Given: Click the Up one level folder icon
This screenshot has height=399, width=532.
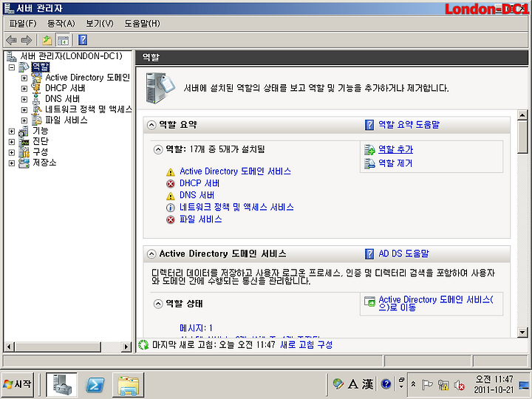Looking at the screenshot, I should point(47,41).
